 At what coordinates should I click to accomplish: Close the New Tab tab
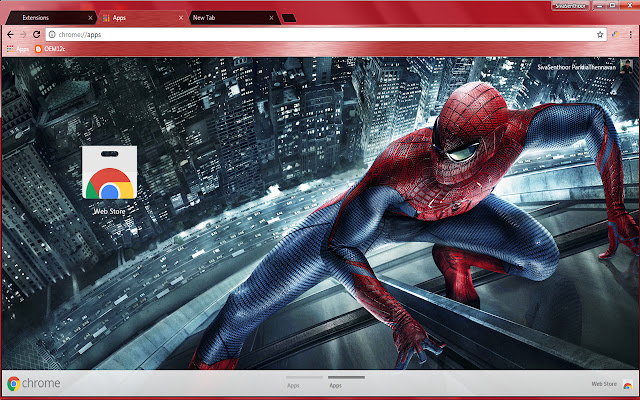[271, 18]
